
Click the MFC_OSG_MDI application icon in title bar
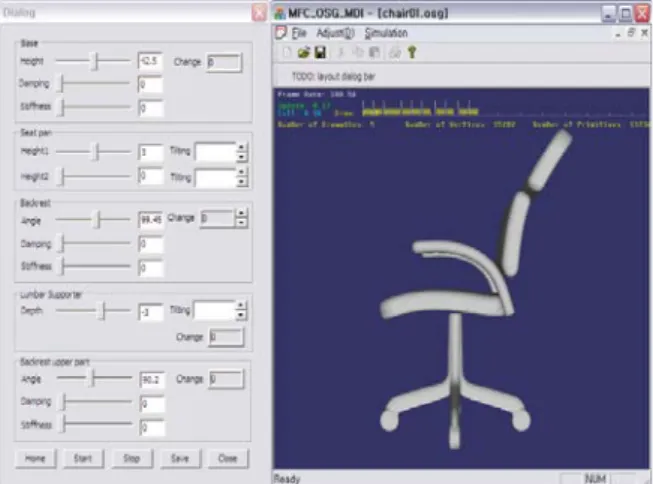pos(279,13)
